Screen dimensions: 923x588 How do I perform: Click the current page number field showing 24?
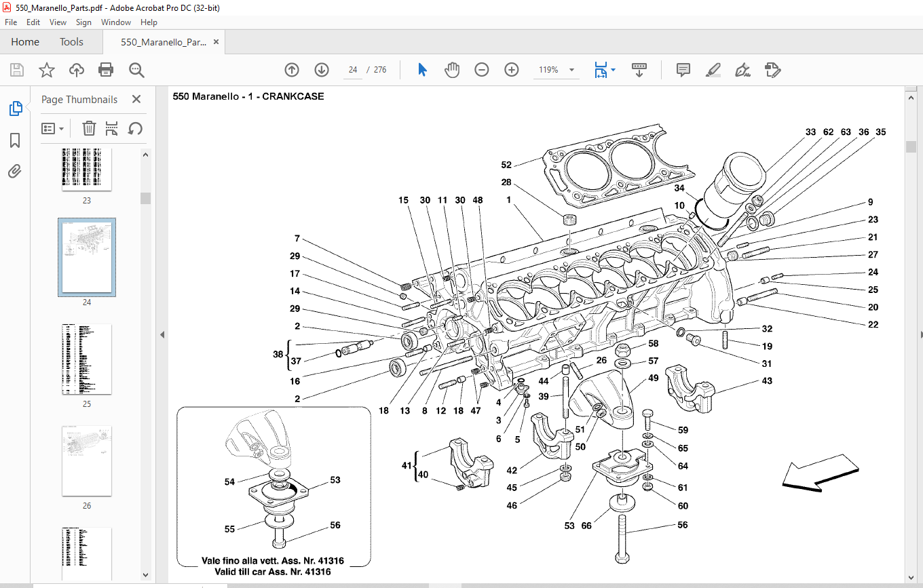353,70
